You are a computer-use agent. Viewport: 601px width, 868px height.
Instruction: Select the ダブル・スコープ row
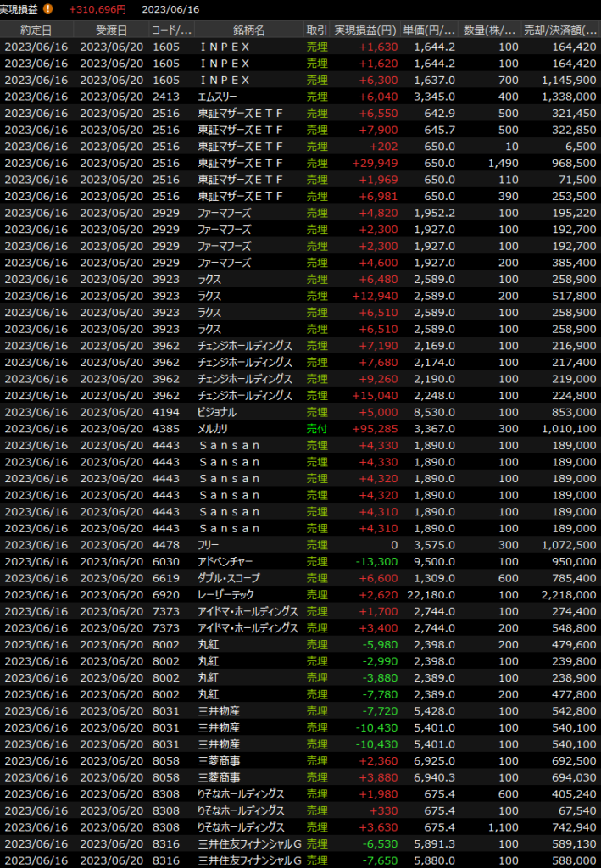[229, 578]
